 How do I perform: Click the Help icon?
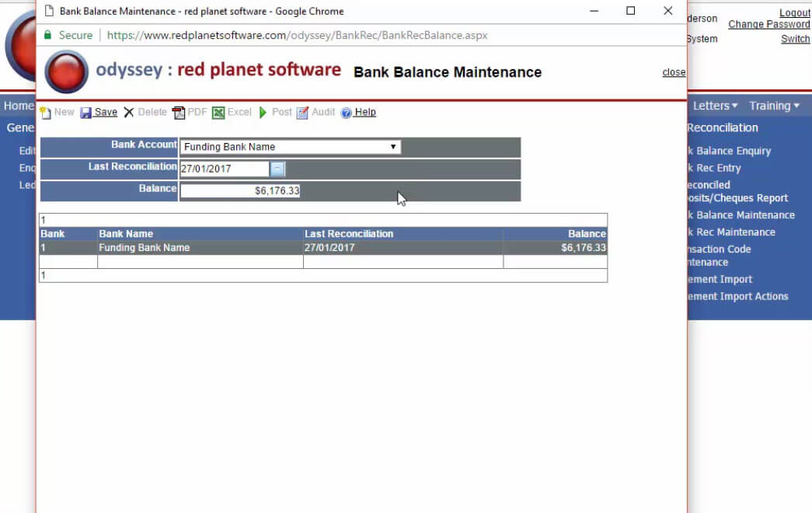point(358,112)
